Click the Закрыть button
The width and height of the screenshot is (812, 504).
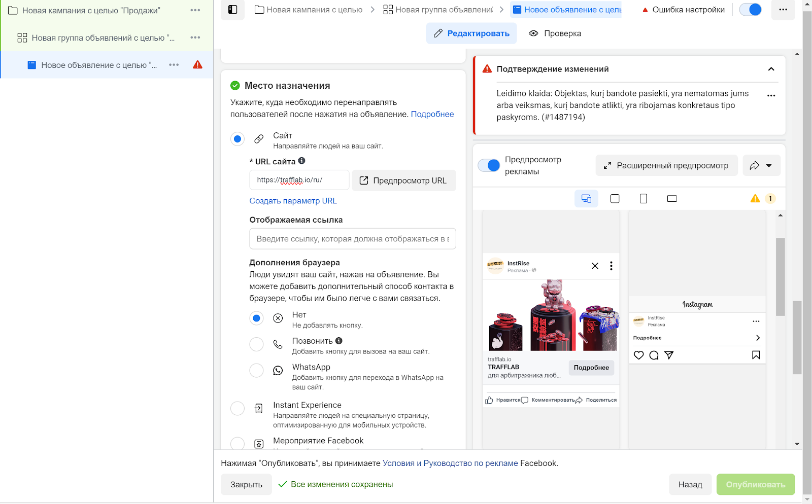click(246, 484)
